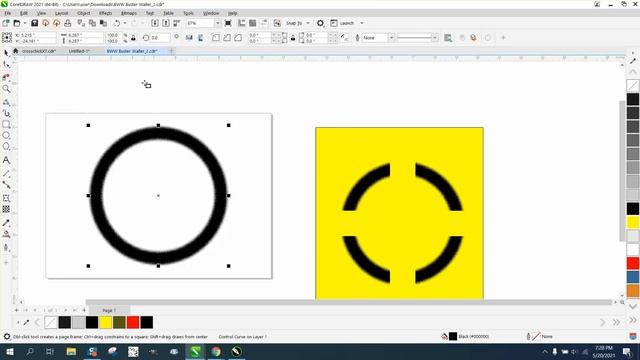Open the Options gear icon

[x=320, y=23]
